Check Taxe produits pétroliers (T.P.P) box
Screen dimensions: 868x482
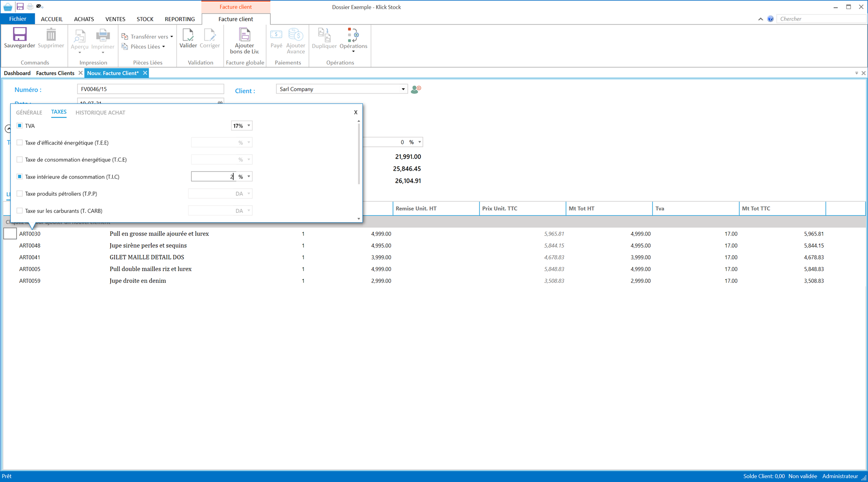(x=19, y=193)
